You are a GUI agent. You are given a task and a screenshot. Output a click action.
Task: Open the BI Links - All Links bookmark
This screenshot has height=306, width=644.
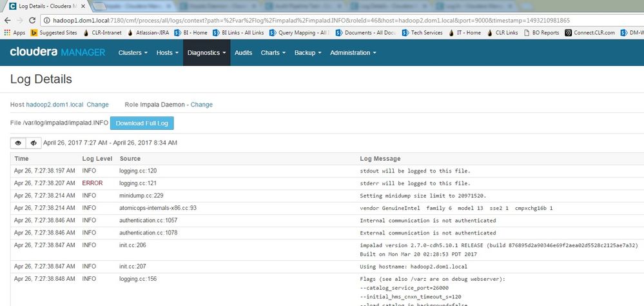[x=239, y=32]
